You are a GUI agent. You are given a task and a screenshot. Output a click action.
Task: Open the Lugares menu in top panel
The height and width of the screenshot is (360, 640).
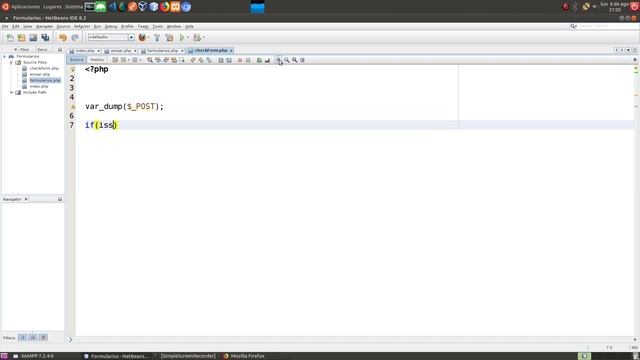pos(52,7)
